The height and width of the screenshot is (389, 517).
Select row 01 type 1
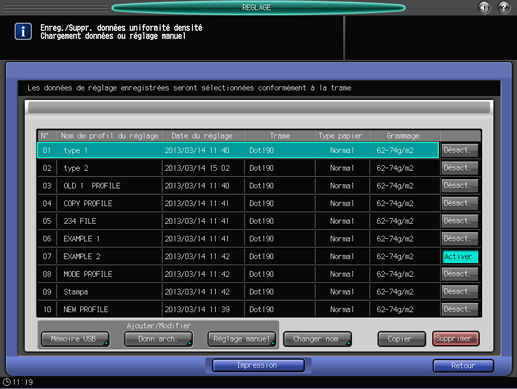tap(238, 150)
